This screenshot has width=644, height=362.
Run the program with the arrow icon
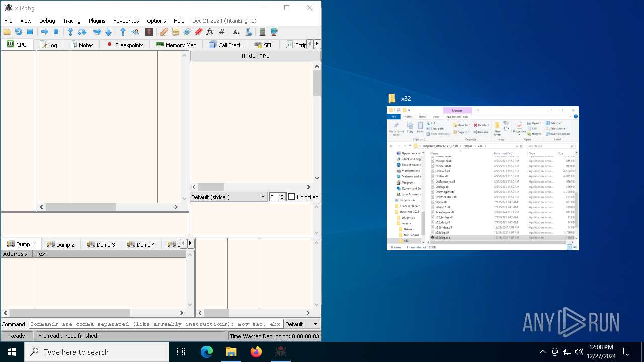click(45, 32)
